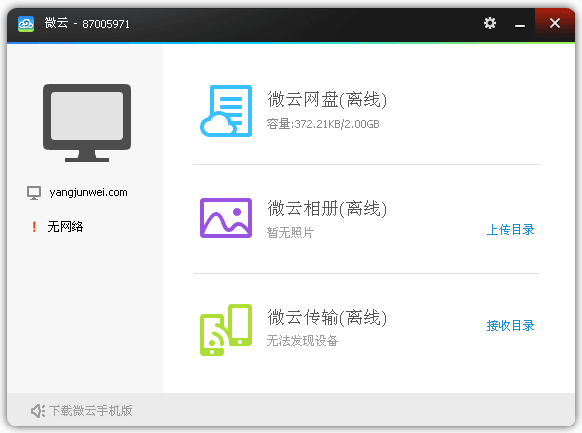582x433 pixels.
Task: Click the small monitor icon beside yangjunwei.com
Action: [x=34, y=193]
